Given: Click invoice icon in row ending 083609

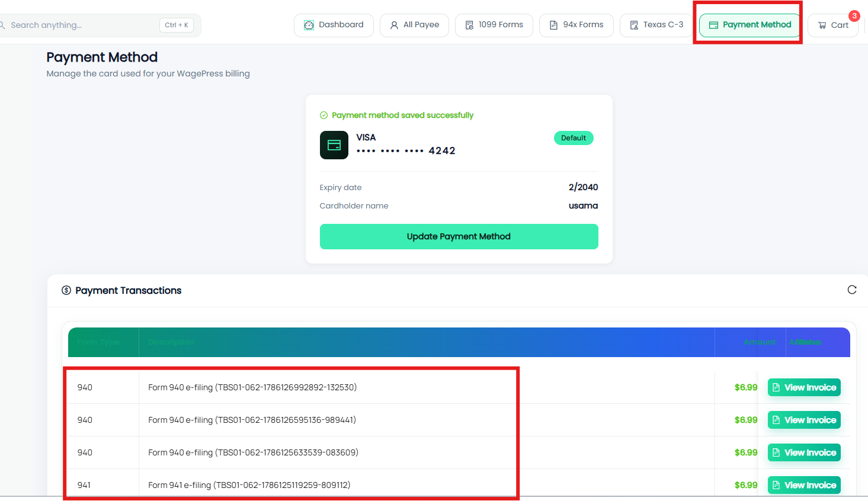Looking at the screenshot, I should point(776,452).
